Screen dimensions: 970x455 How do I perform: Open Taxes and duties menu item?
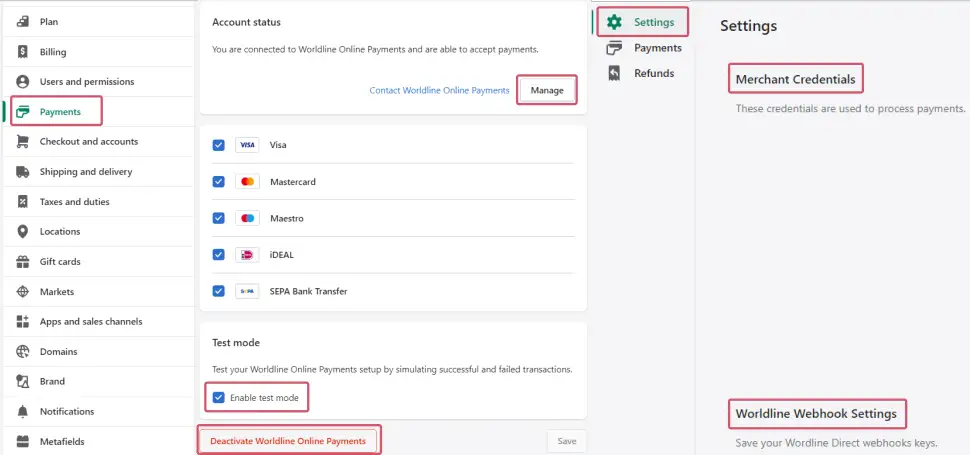click(x=74, y=202)
